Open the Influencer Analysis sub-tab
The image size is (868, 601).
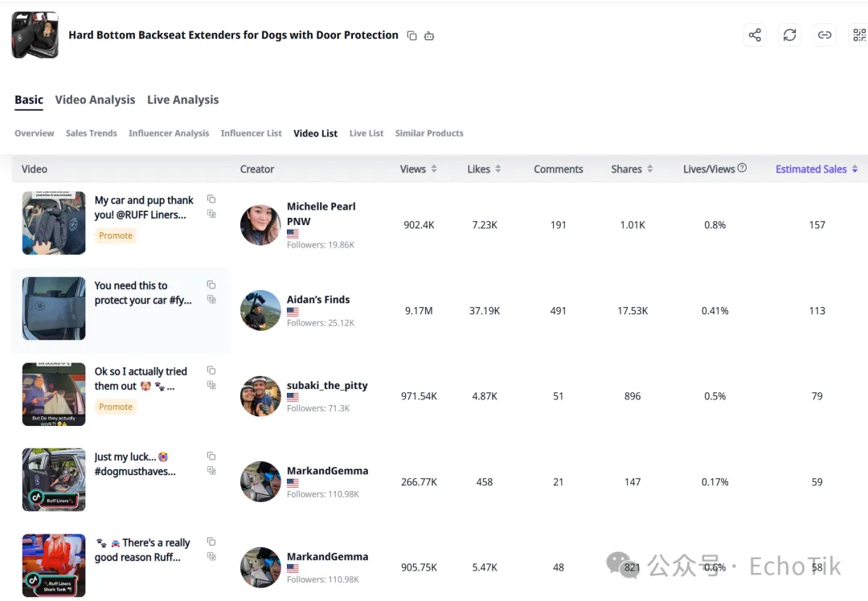(x=169, y=133)
